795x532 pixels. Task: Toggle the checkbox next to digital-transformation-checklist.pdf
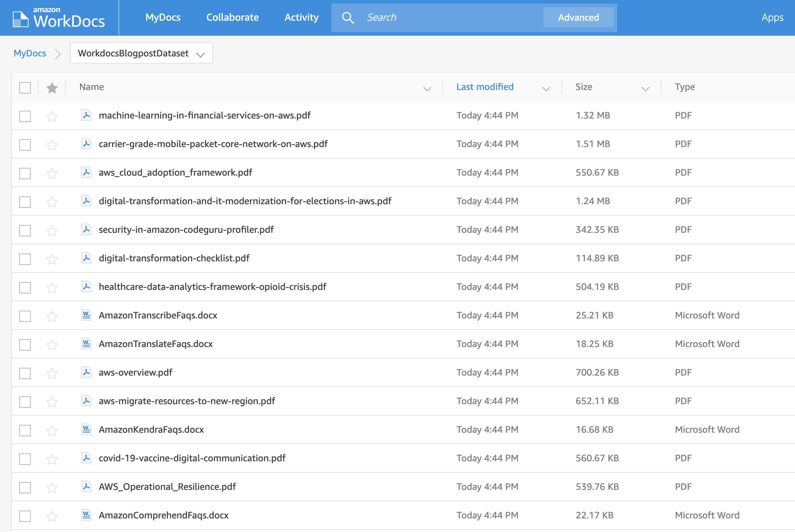(25, 258)
